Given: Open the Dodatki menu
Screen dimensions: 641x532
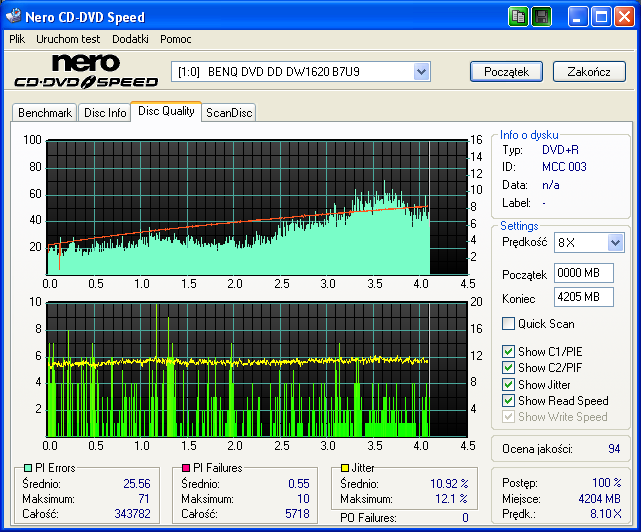Looking at the screenshot, I should (130, 39).
